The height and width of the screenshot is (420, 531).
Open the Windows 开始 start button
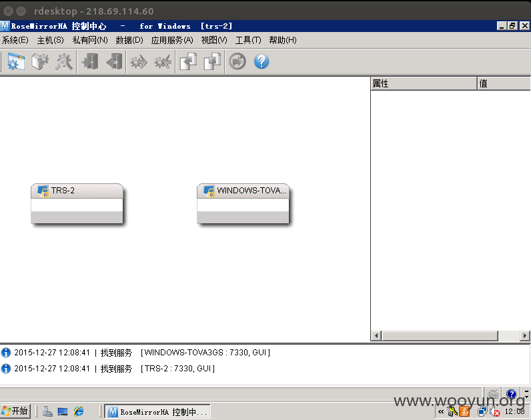coord(15,411)
